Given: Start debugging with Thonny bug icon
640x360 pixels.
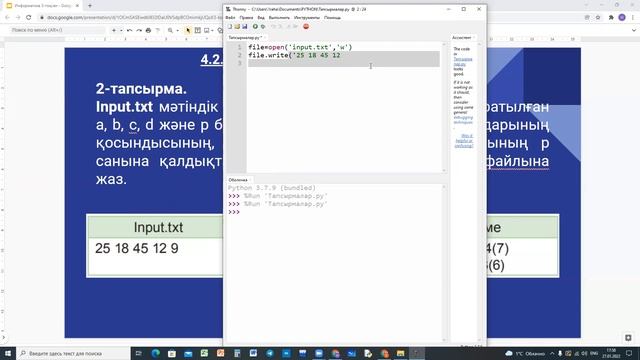Looking at the screenshot, I should pyautogui.click(x=263, y=27).
